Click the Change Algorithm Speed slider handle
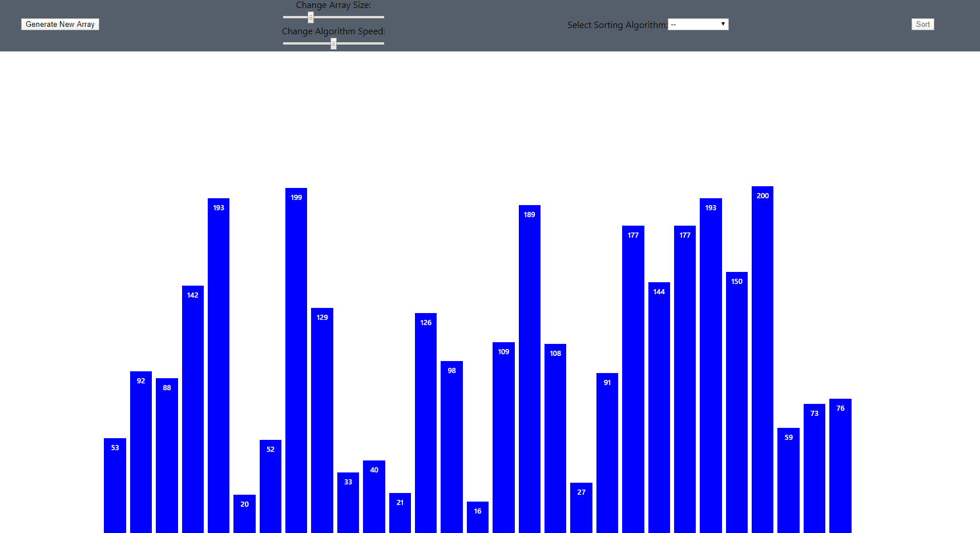 click(x=333, y=43)
